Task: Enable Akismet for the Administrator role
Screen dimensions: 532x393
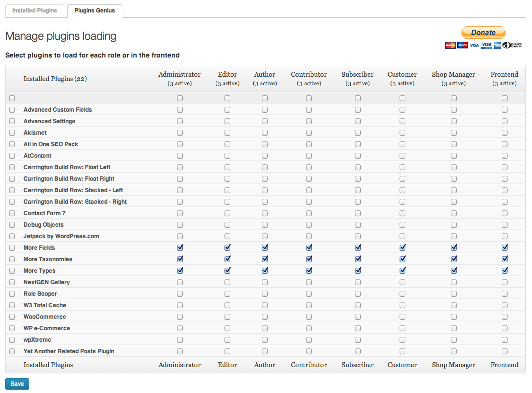Action: (180, 133)
